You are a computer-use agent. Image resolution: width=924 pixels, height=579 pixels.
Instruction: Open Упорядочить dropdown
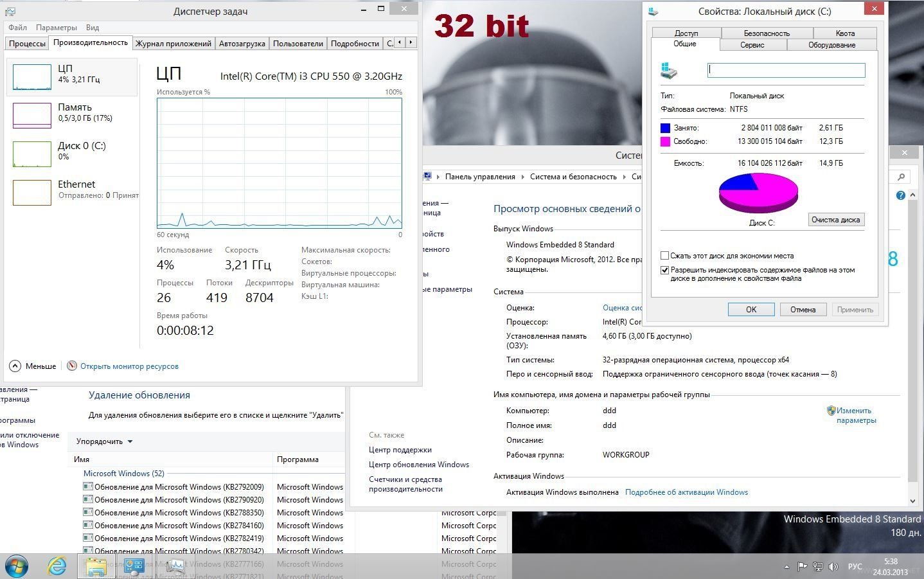(104, 441)
